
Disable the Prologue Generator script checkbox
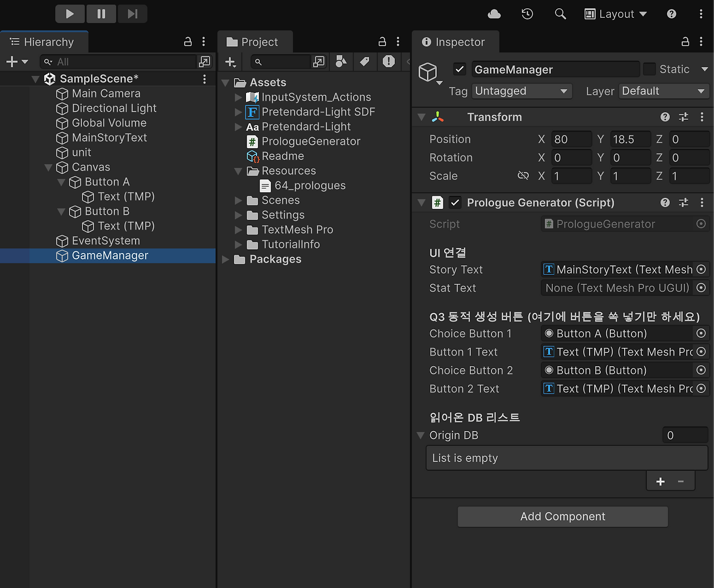455,202
